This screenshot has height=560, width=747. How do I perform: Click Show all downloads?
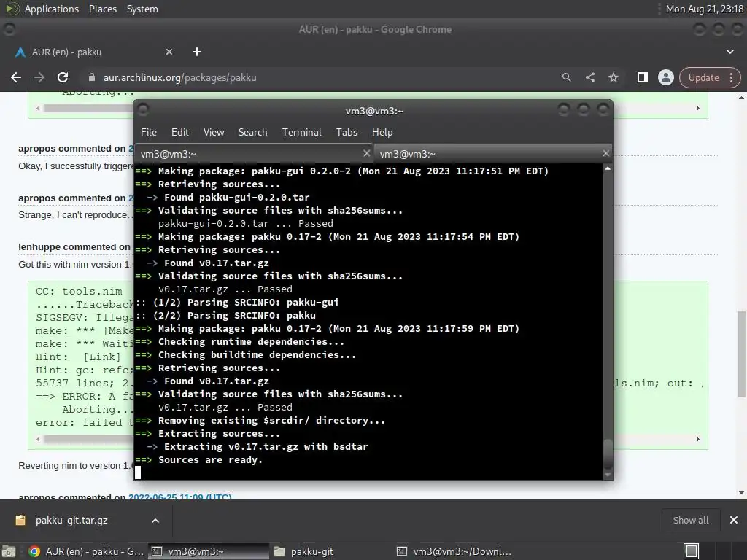tap(690, 521)
